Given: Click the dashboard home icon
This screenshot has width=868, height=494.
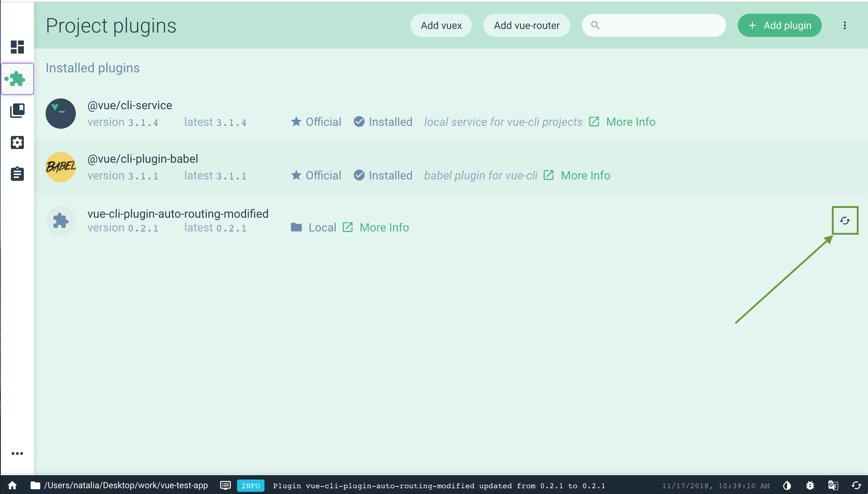Looking at the screenshot, I should coord(17,47).
